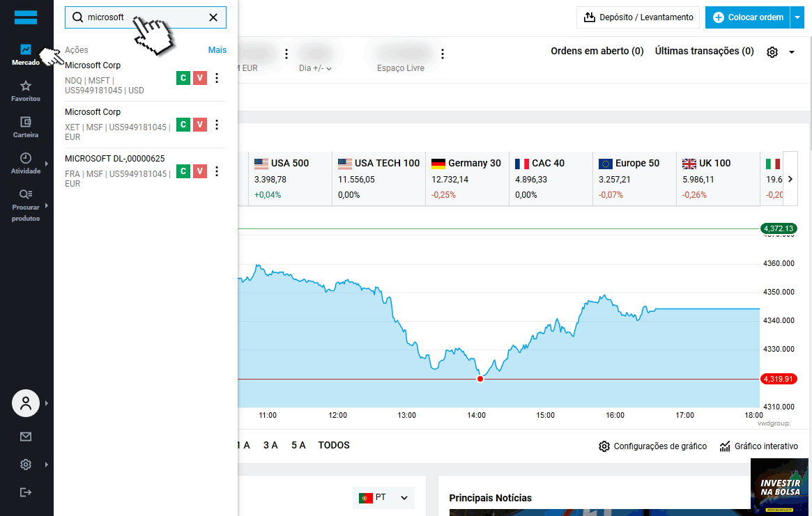Open Gráfico interativo
The width and height of the screenshot is (812, 516).
coord(758,446)
